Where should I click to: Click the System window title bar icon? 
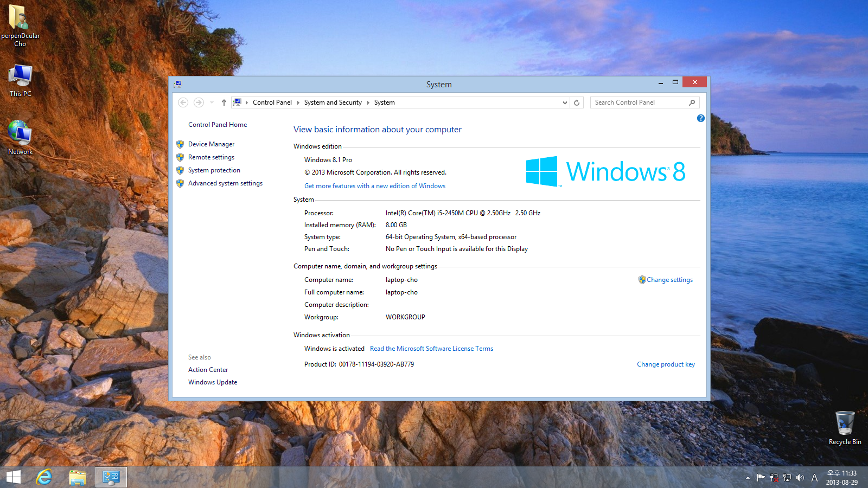coord(178,84)
